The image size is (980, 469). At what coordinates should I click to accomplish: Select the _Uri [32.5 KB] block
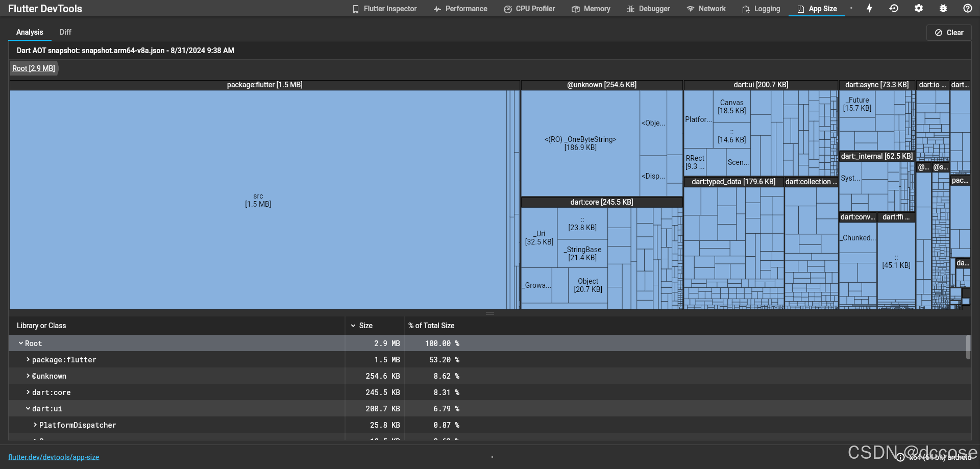pos(539,238)
